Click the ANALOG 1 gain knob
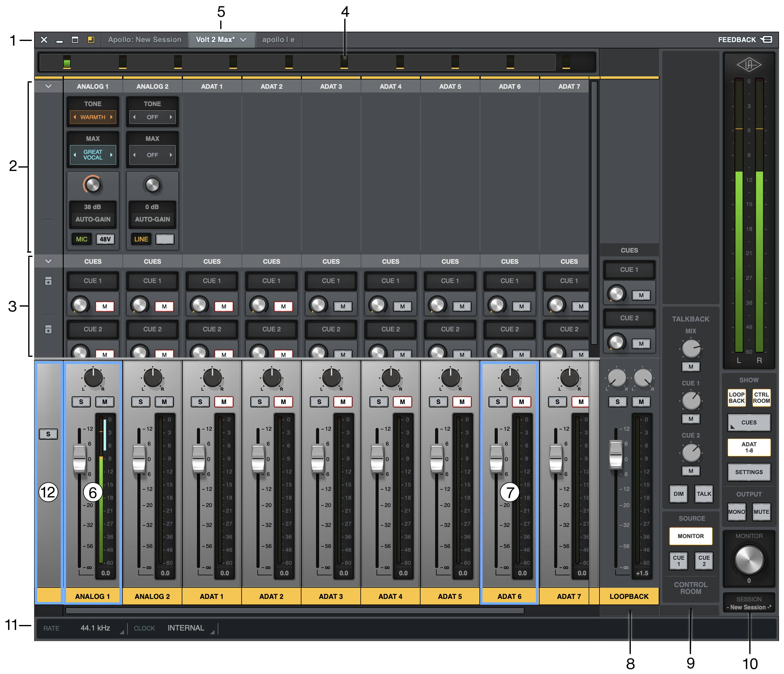The width and height of the screenshot is (784, 674). click(92, 185)
